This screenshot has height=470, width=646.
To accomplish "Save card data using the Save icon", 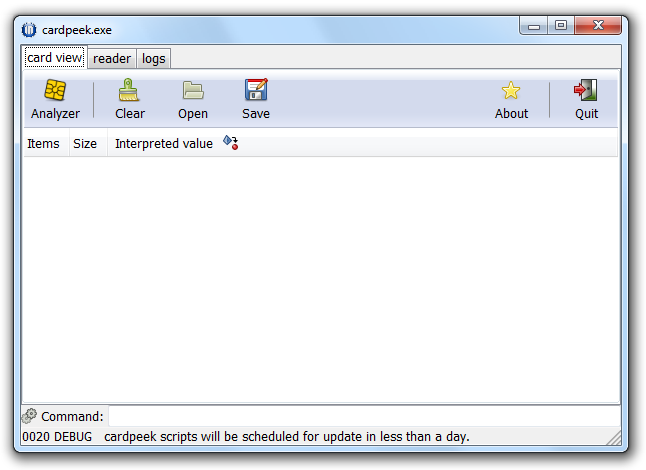I will [x=256, y=91].
